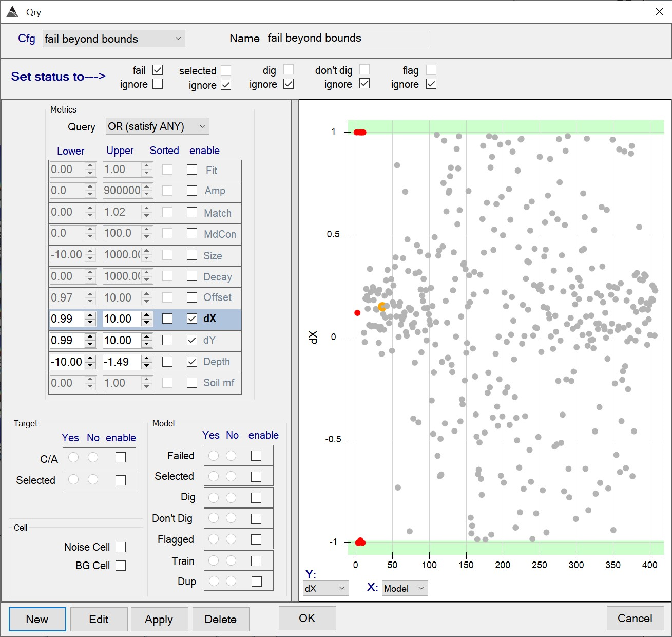
Task: Enable the MdCon metric checkbox
Action: point(192,233)
